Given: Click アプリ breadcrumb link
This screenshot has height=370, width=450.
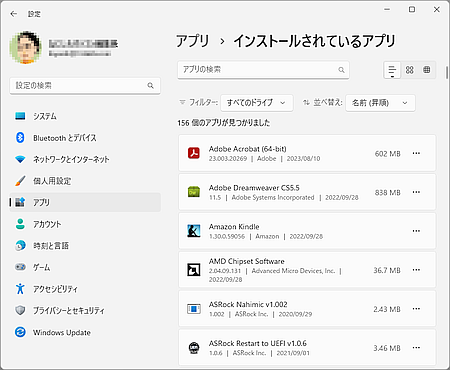Looking at the screenshot, I should coord(192,41).
